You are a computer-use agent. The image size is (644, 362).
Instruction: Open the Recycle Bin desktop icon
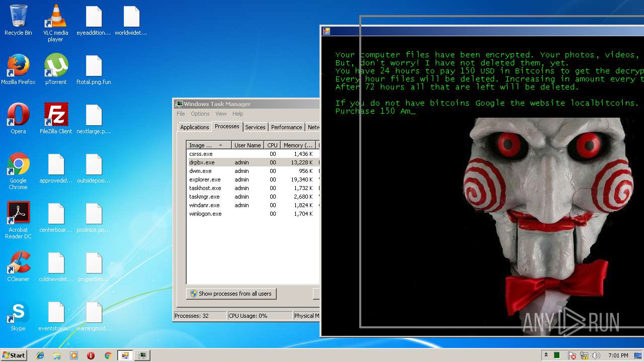[x=18, y=20]
